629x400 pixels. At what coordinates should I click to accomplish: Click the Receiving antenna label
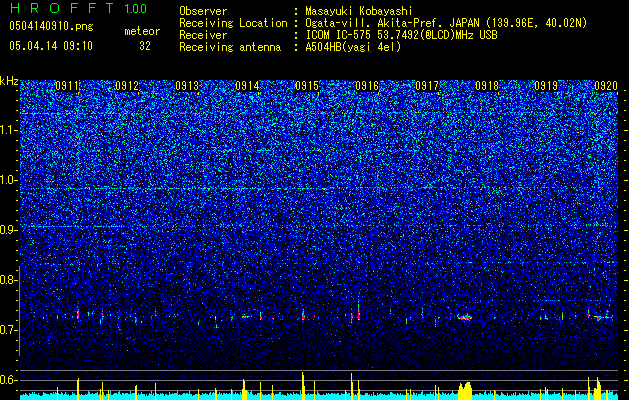[230, 47]
